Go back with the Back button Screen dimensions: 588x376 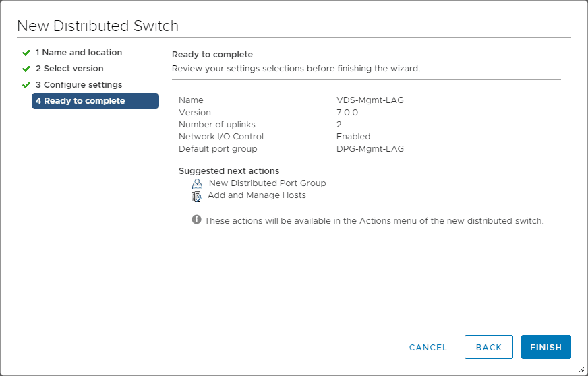point(489,347)
